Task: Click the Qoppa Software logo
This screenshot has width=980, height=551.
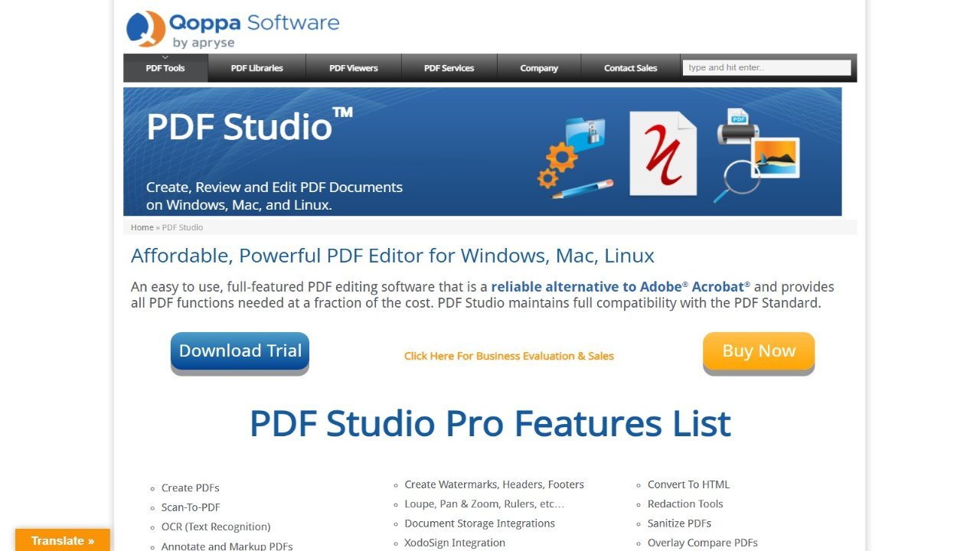Action: [233, 29]
